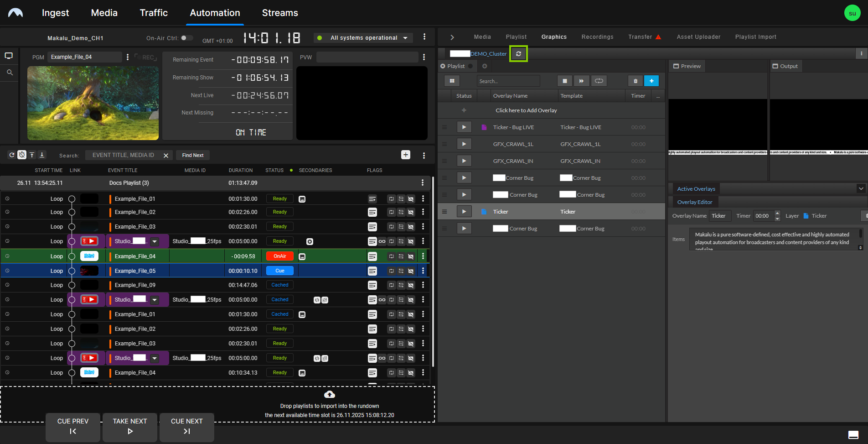868x444 pixels.
Task: Open secondaries editor icon on Example_File_05 row
Action: (372, 271)
